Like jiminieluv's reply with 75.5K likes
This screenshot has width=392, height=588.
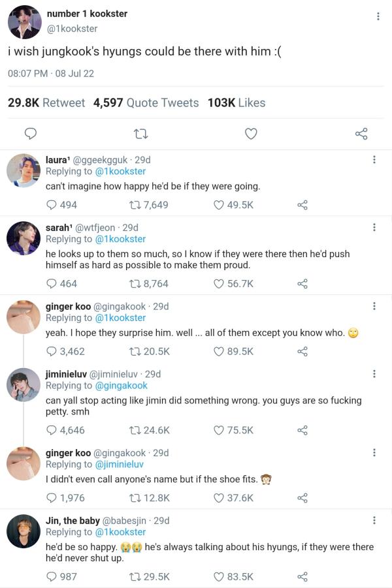(x=220, y=430)
